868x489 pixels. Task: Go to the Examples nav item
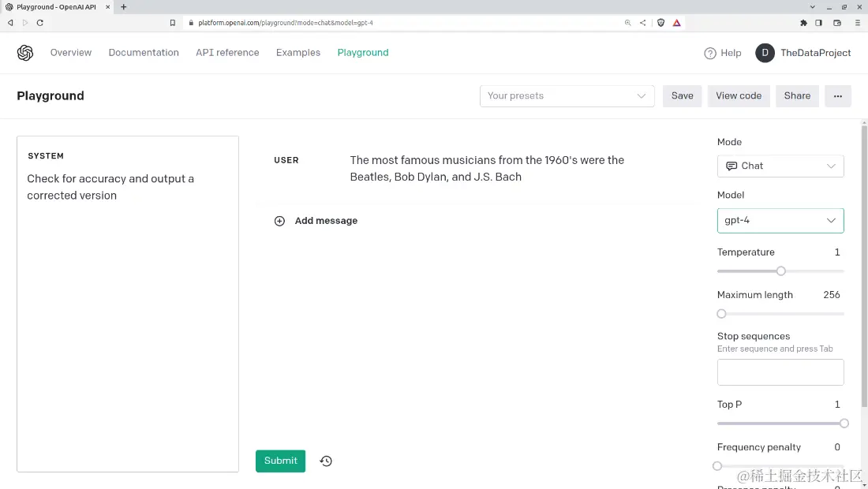(x=297, y=53)
